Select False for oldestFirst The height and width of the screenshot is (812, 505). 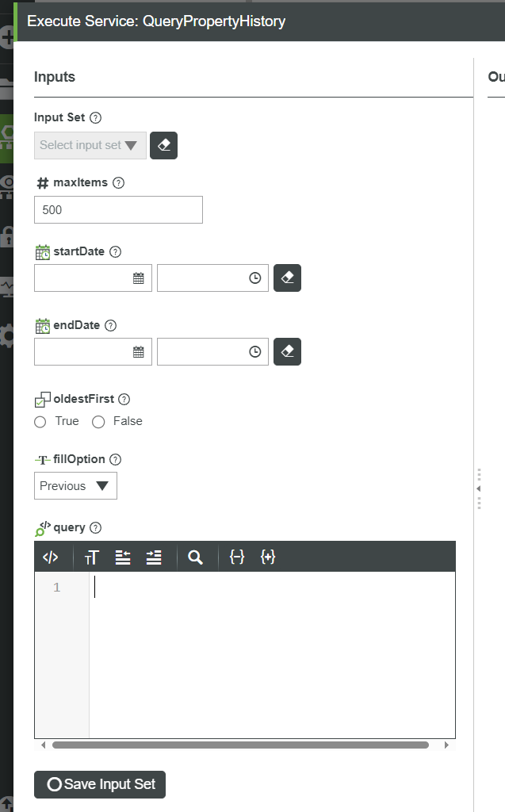[98, 422]
